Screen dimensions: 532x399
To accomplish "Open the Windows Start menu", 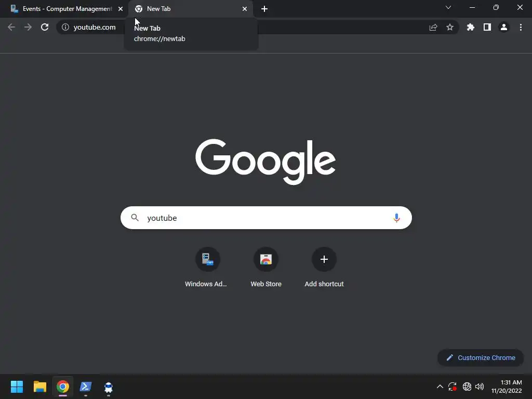I will 17,387.
